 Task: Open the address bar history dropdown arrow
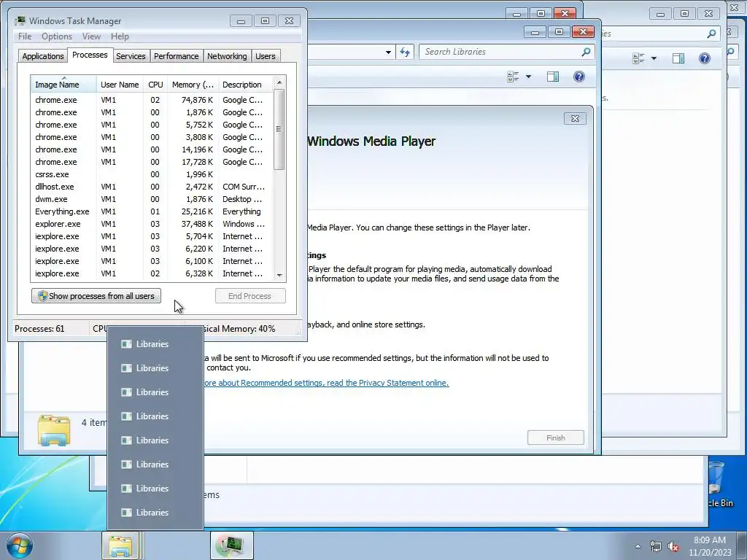388,52
